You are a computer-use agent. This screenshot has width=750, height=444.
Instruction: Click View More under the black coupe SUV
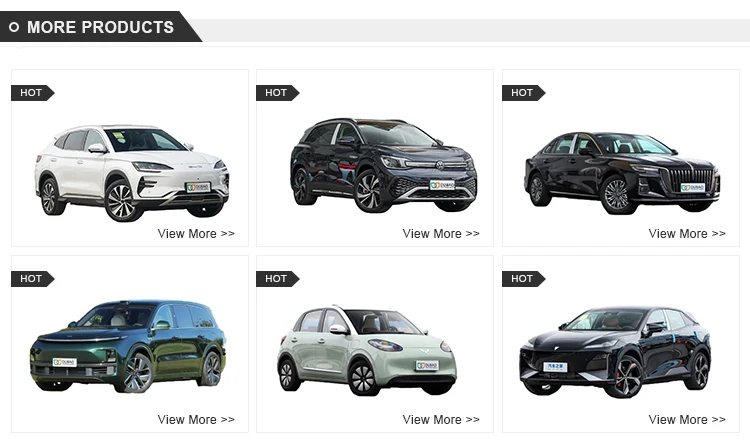pyautogui.click(x=687, y=420)
